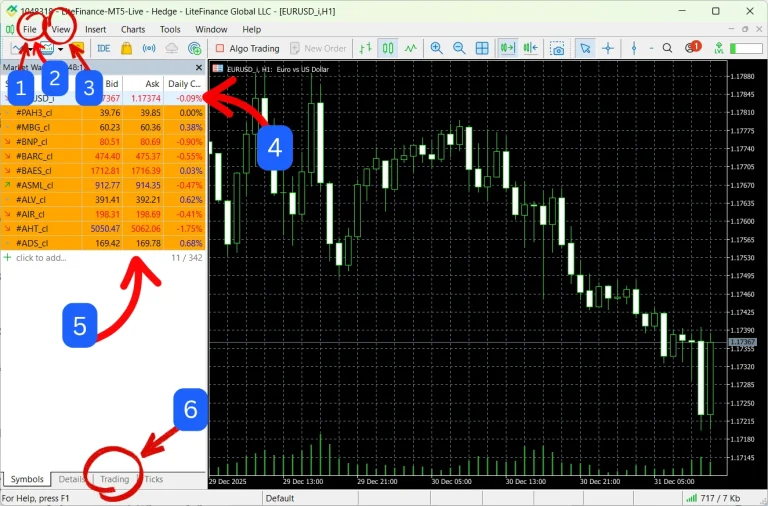
Task: Click the green LVL level icon
Action: (x=719, y=48)
